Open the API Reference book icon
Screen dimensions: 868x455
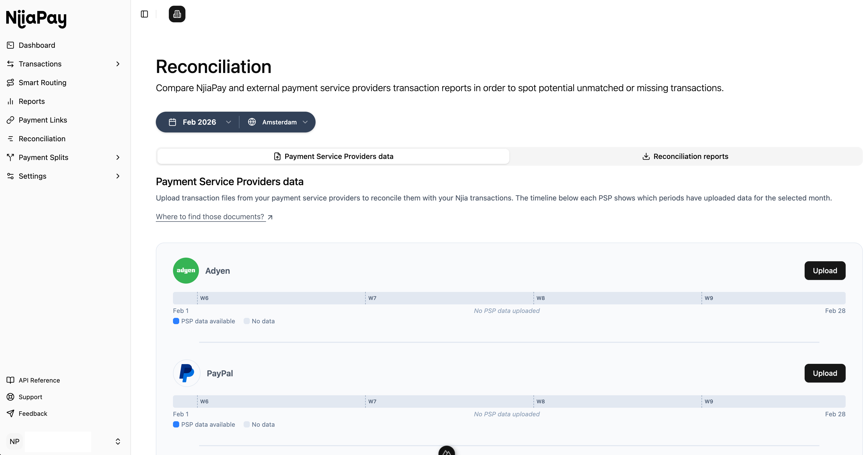tap(10, 380)
